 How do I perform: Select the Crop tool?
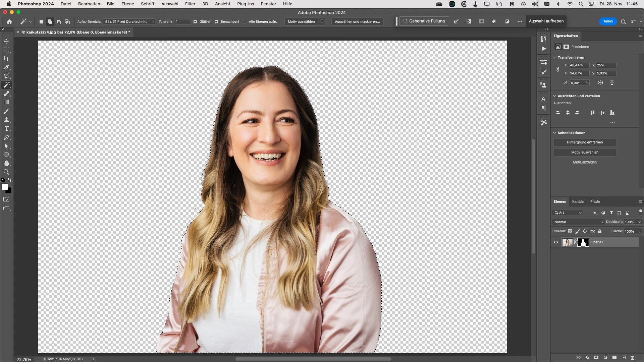(7, 58)
